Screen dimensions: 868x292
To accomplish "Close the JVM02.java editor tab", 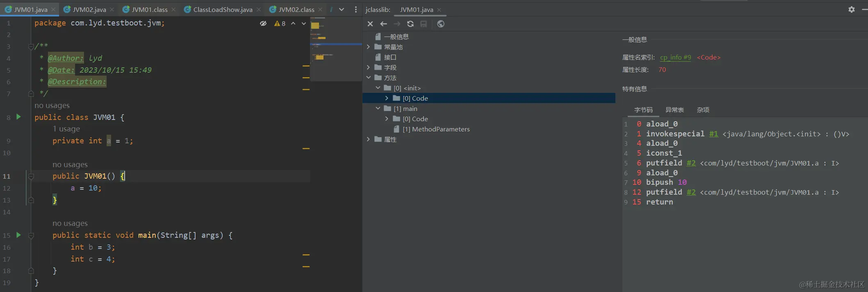I will 112,9.
